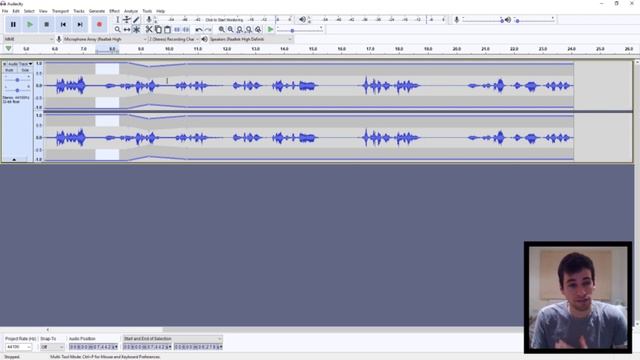Open the Generate menu

[x=97, y=11]
